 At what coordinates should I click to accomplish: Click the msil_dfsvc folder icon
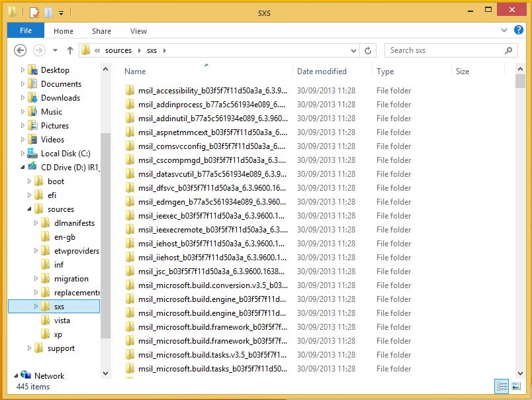tap(130, 188)
